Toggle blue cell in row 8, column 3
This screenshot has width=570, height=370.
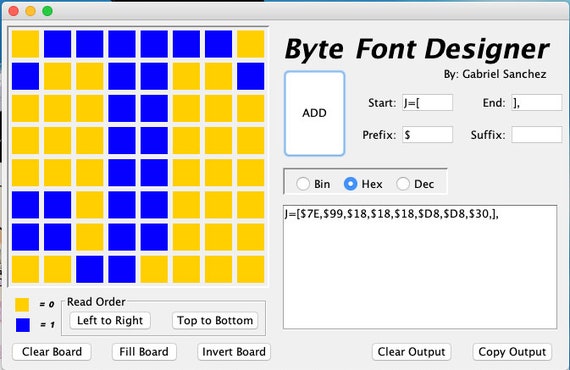[x=90, y=269]
